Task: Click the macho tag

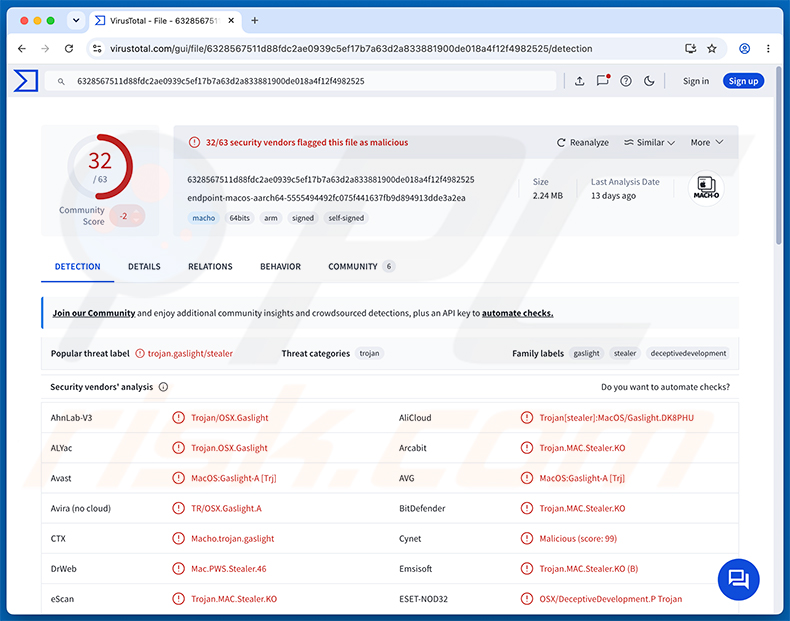Action: [204, 218]
